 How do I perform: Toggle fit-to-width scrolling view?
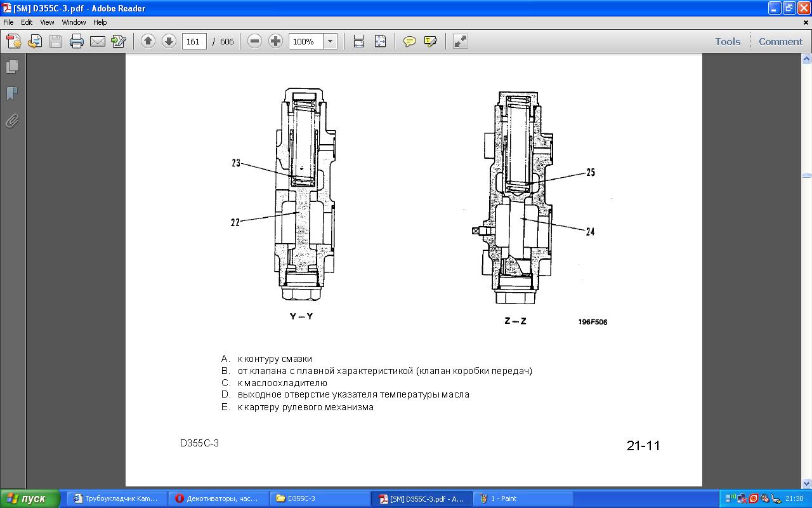[359, 41]
